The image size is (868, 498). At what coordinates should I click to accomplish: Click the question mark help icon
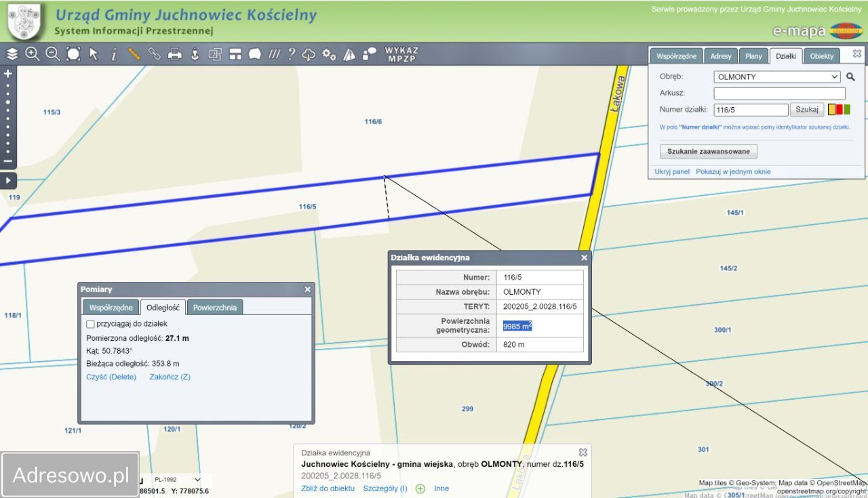[292, 54]
